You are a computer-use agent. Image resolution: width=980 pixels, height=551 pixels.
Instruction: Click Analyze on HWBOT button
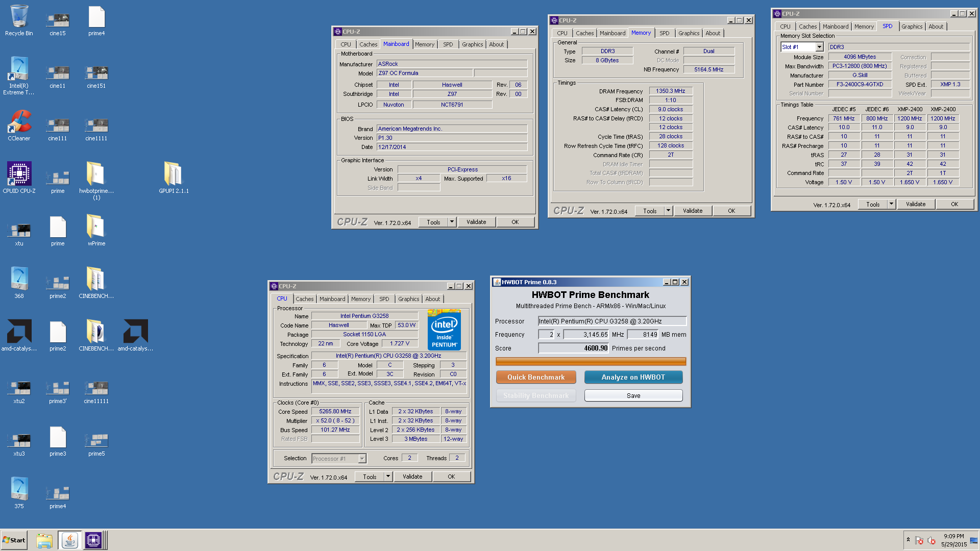[633, 377]
